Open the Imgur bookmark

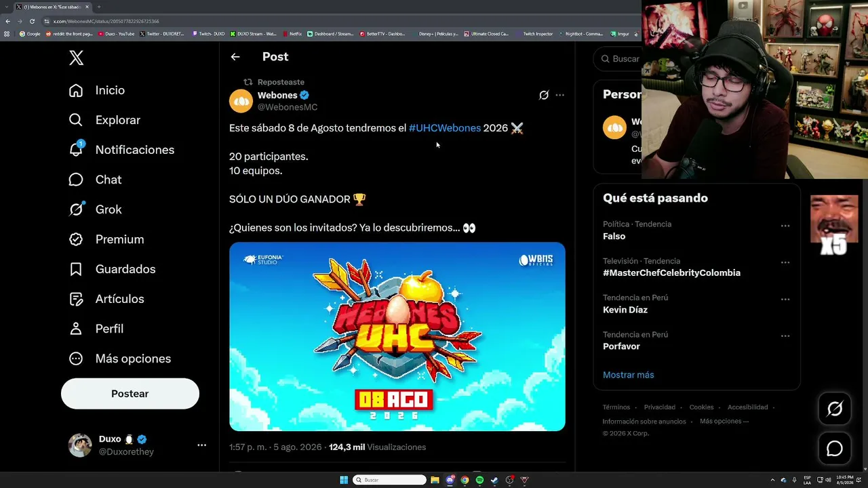(618, 34)
